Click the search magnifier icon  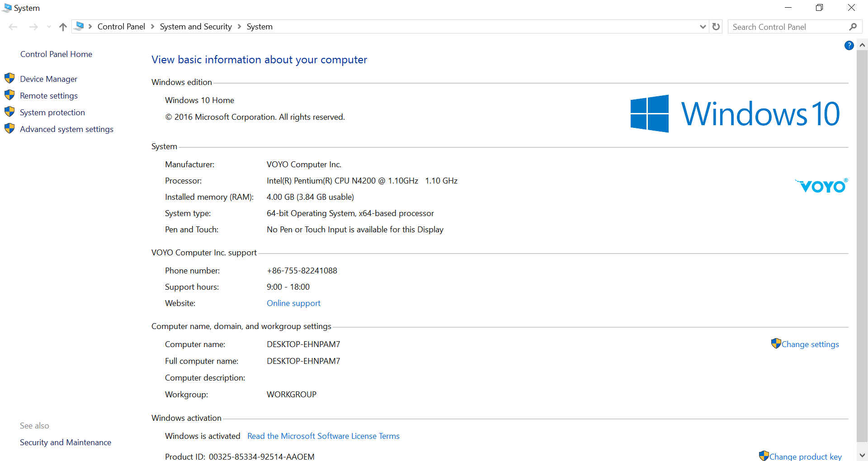853,27
